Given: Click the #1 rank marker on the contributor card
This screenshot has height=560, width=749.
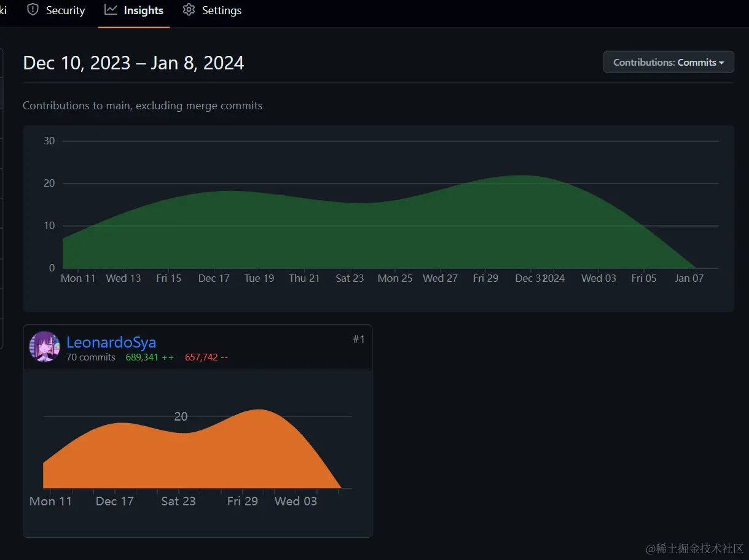Looking at the screenshot, I should 359,339.
